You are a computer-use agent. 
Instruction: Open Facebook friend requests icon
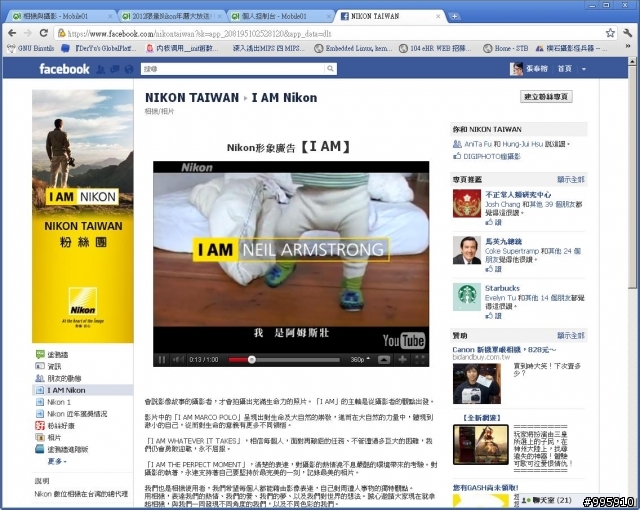[x=101, y=69]
